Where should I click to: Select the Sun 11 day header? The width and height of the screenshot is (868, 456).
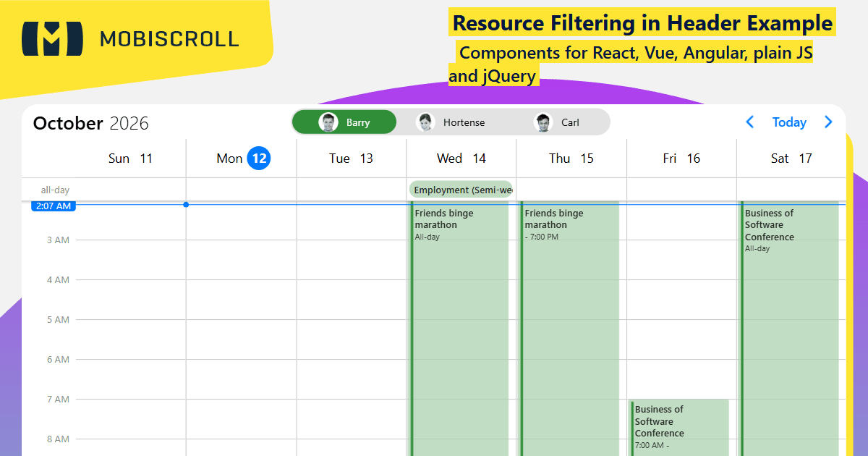(x=131, y=159)
